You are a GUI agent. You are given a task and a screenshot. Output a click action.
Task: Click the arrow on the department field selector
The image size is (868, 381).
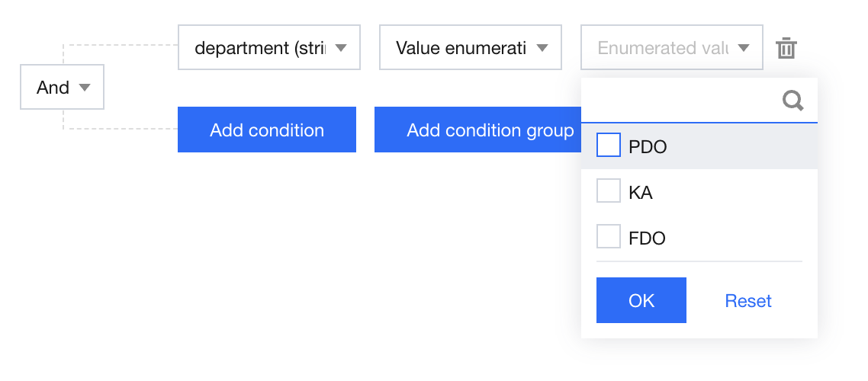(x=341, y=48)
